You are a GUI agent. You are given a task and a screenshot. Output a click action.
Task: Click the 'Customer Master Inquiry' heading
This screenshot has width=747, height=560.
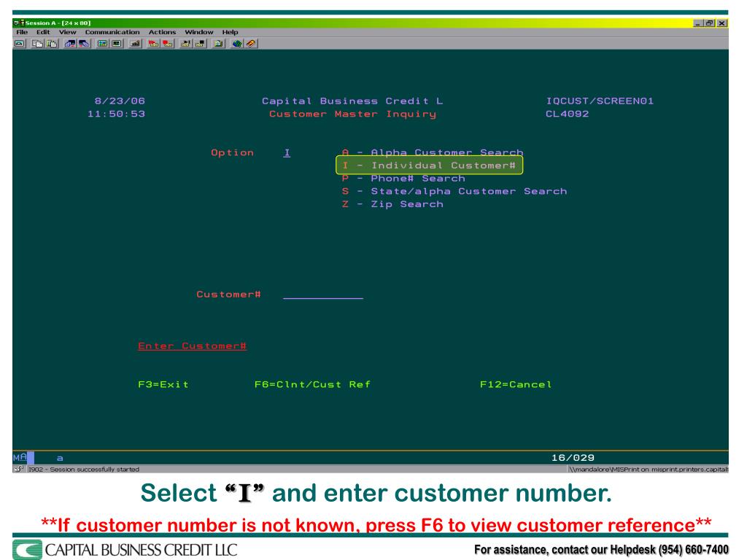[x=352, y=114]
